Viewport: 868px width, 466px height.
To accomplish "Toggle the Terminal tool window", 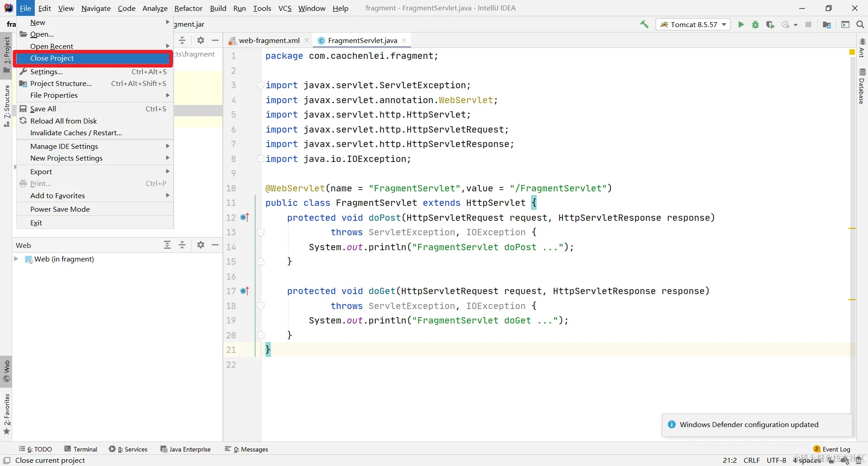I will pyautogui.click(x=81, y=449).
